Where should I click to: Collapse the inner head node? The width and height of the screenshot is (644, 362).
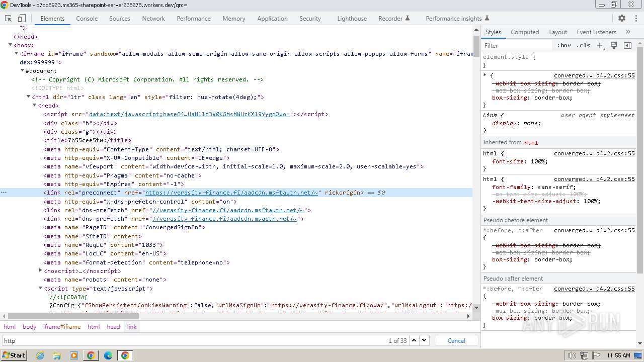pyautogui.click(x=34, y=106)
